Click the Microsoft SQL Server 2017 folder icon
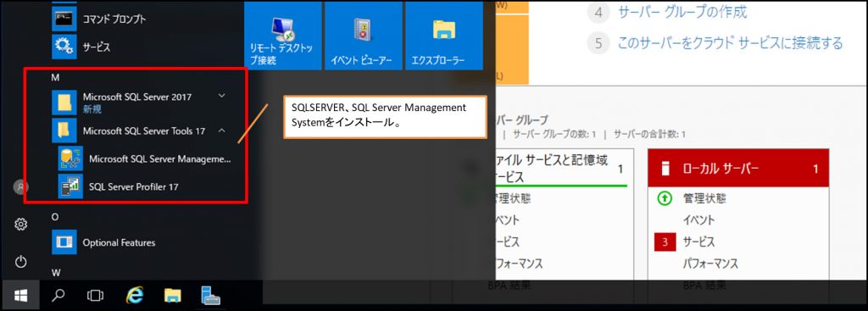This screenshot has width=868, height=311. tap(64, 103)
